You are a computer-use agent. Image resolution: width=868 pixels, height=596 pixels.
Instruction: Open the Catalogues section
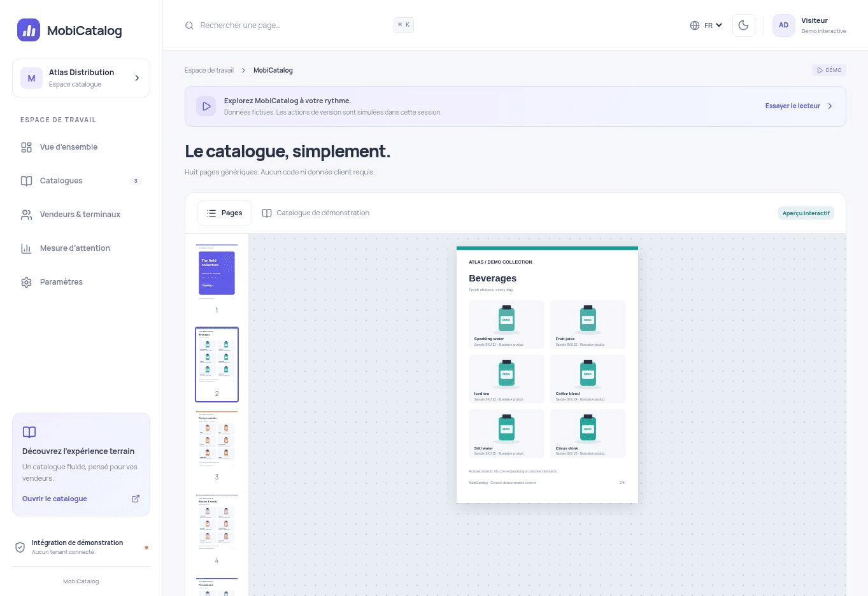click(x=81, y=181)
